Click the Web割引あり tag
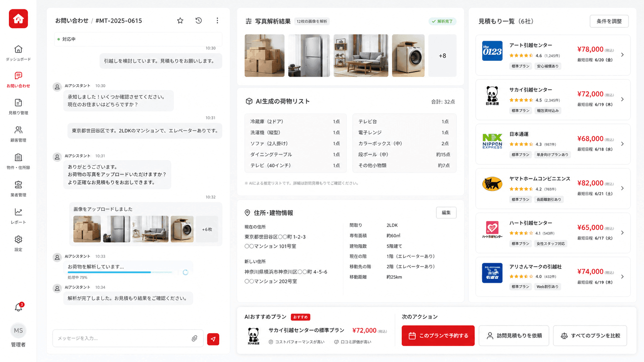 [547, 287]
